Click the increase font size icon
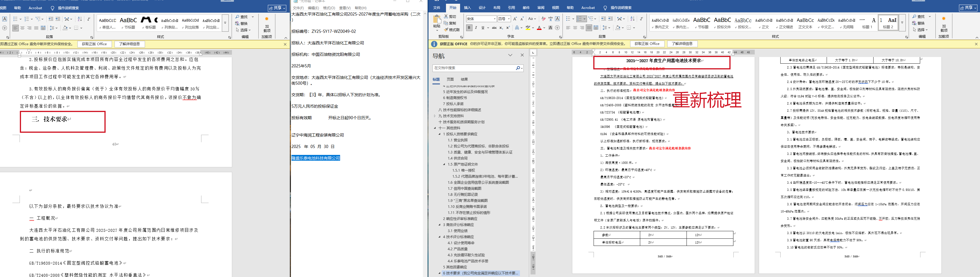The width and height of the screenshot is (980, 277). 515,19
